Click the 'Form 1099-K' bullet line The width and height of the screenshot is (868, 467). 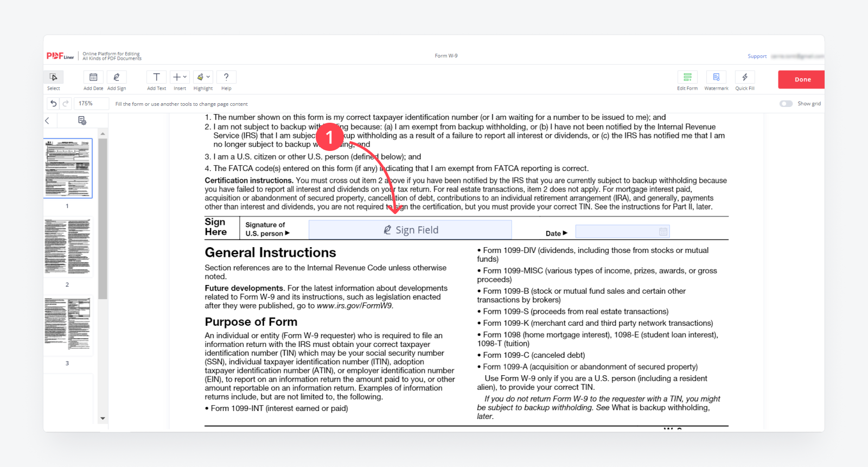(595, 323)
